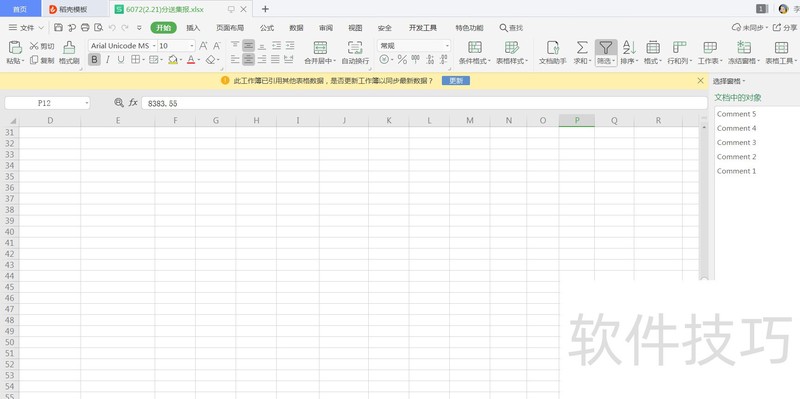Toggle Underline formatting

click(121, 60)
